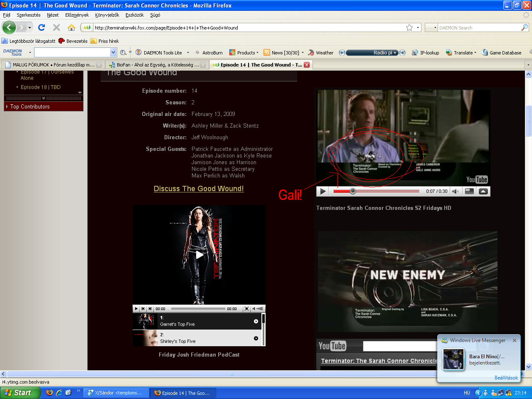The height and width of the screenshot is (399, 532).
Task: Reload the page with the blue refresh icon
Action: click(41, 27)
